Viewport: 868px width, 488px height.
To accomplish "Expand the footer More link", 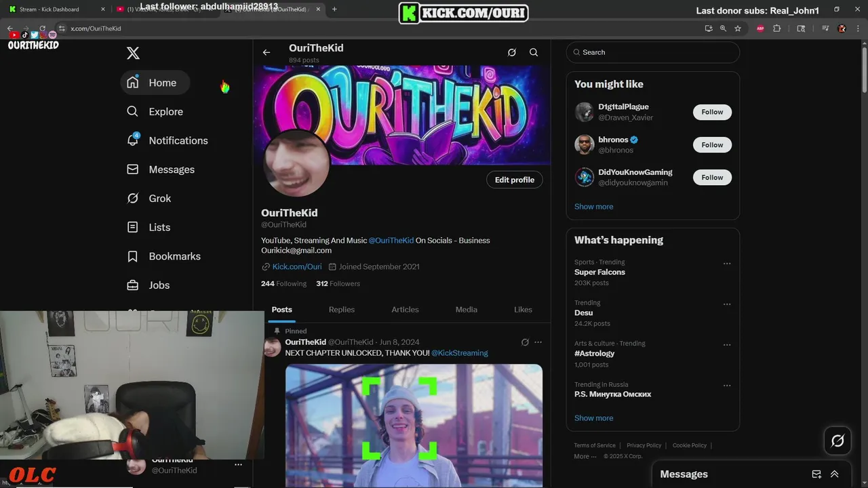I will tap(585, 456).
